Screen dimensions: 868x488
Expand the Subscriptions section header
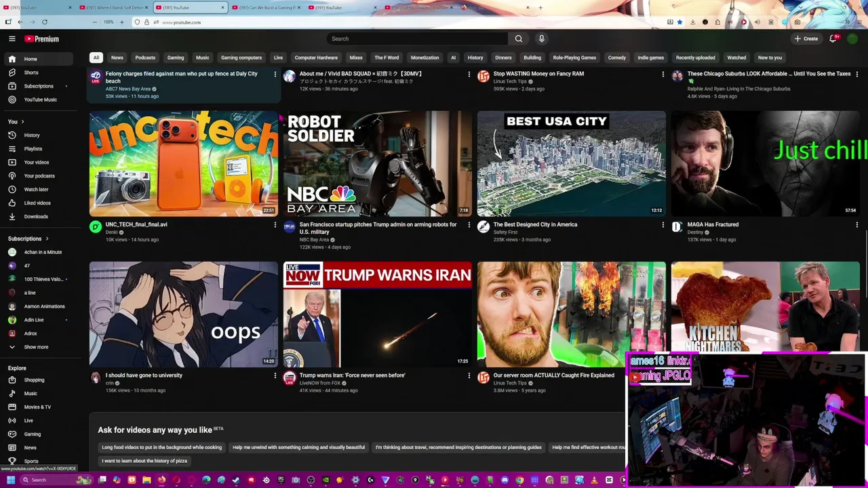(27, 239)
